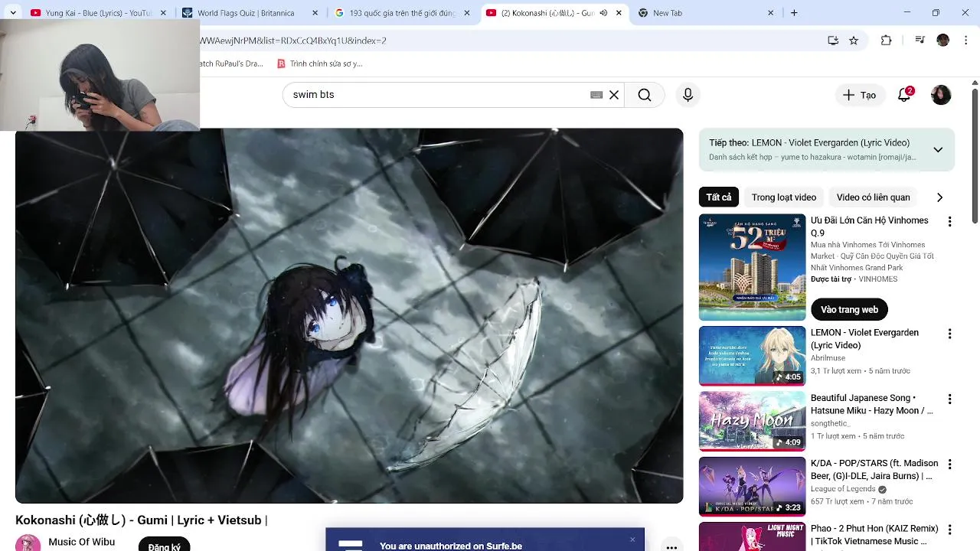This screenshot has width=980, height=551.
Task: Click the Tạo create button
Action: click(859, 95)
